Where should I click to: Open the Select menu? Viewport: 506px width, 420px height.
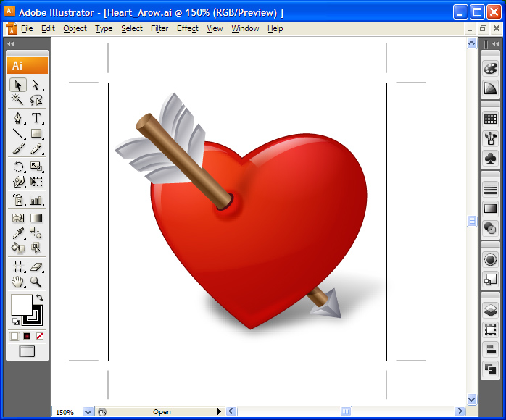(132, 28)
